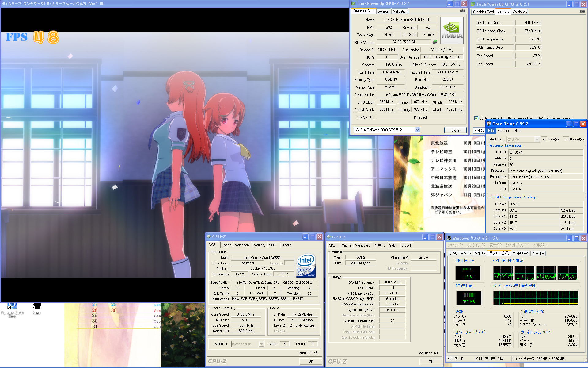This screenshot has width=588, height=368.
Task: Close the left CPU-Z window
Action: 319,236
